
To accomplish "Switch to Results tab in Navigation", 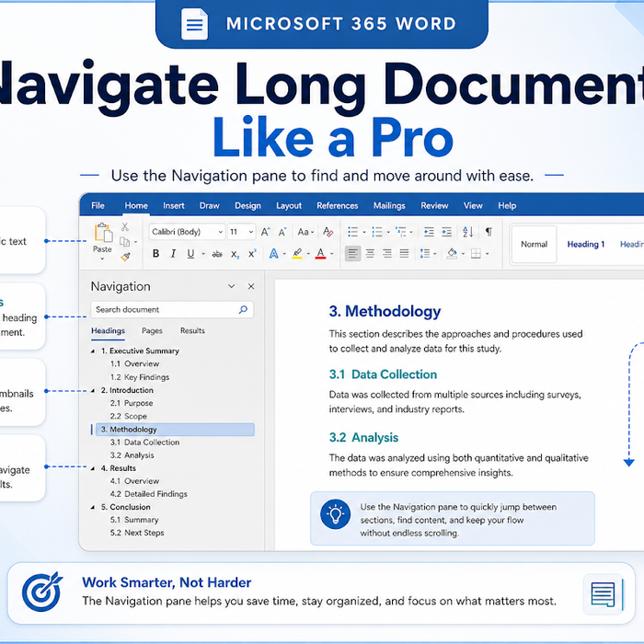I will tap(192, 331).
